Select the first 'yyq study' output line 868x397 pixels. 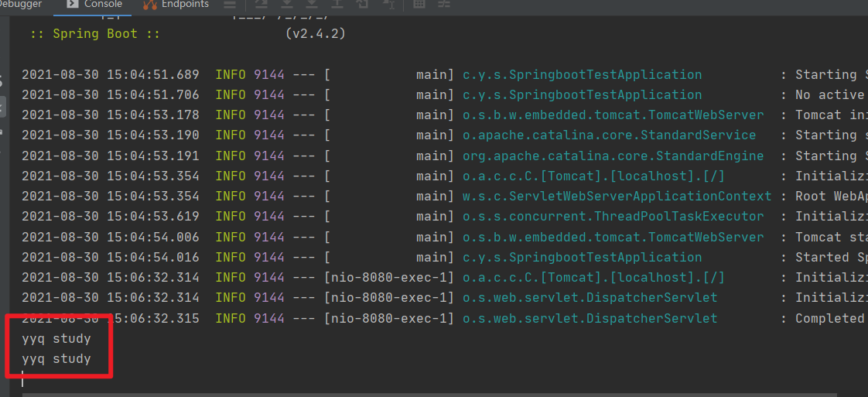click(x=56, y=339)
